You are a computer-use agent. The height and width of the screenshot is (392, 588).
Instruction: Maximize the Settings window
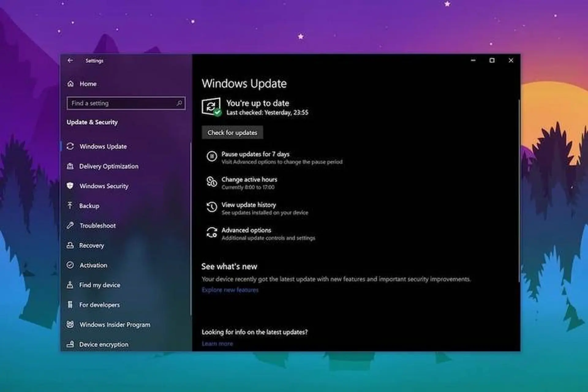[x=492, y=60]
